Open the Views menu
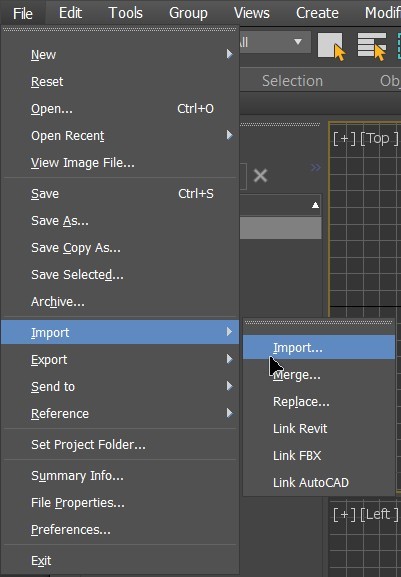The height and width of the screenshot is (577, 401). tap(252, 13)
